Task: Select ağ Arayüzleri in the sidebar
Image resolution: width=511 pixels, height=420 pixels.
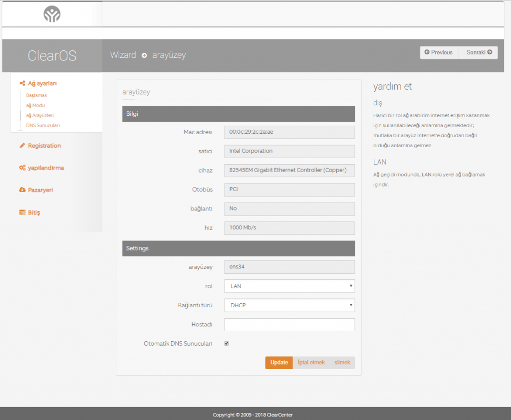Action: pyautogui.click(x=40, y=115)
